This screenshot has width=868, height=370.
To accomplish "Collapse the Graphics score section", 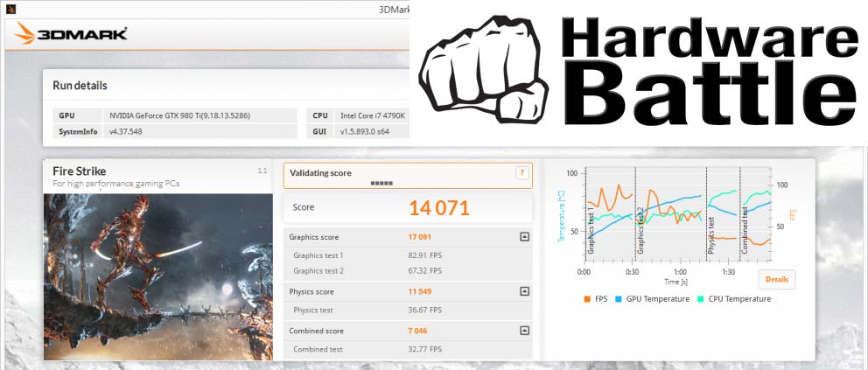I will point(524,236).
